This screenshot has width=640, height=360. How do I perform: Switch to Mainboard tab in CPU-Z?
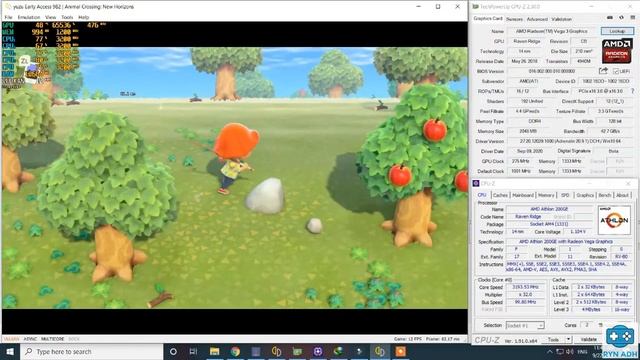[523, 196]
